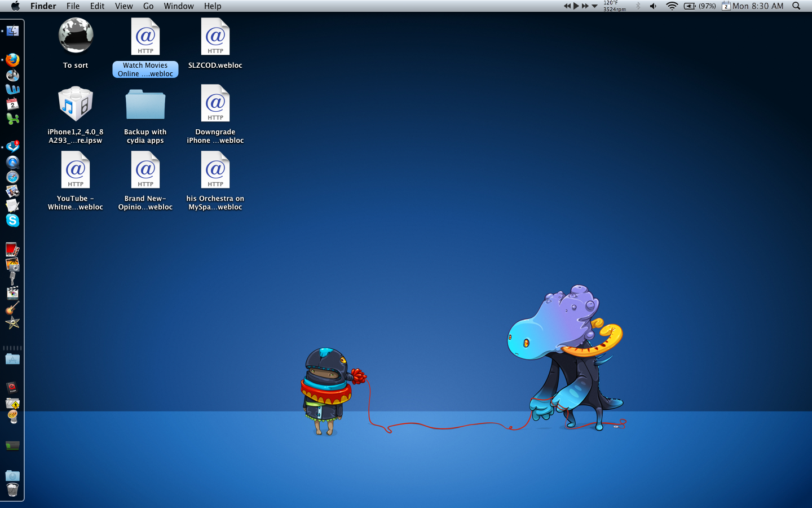Launch Firefox from the dock

[12, 60]
